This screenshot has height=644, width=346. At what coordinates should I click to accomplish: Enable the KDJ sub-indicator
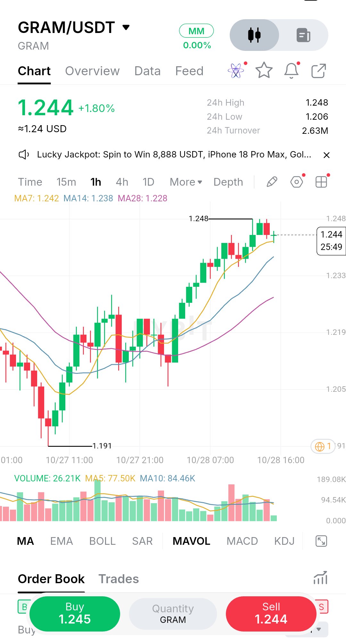click(284, 541)
